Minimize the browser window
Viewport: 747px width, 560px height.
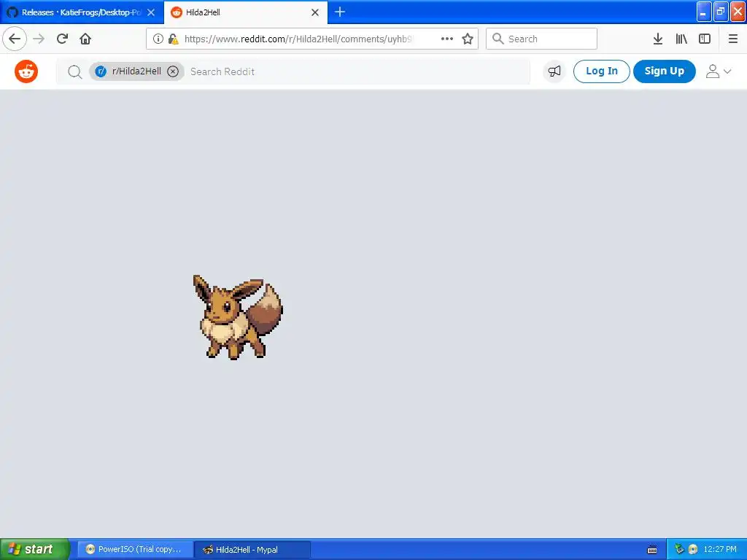click(x=704, y=12)
